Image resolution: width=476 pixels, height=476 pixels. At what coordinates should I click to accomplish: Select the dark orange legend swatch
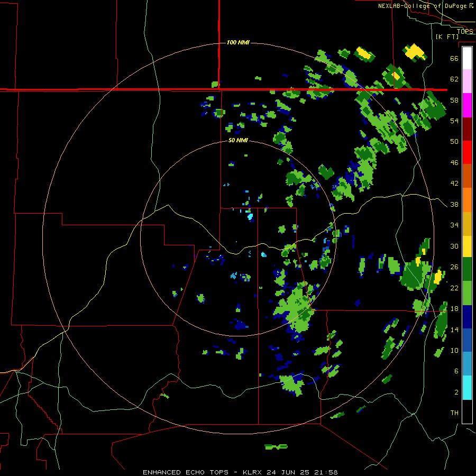click(x=467, y=176)
